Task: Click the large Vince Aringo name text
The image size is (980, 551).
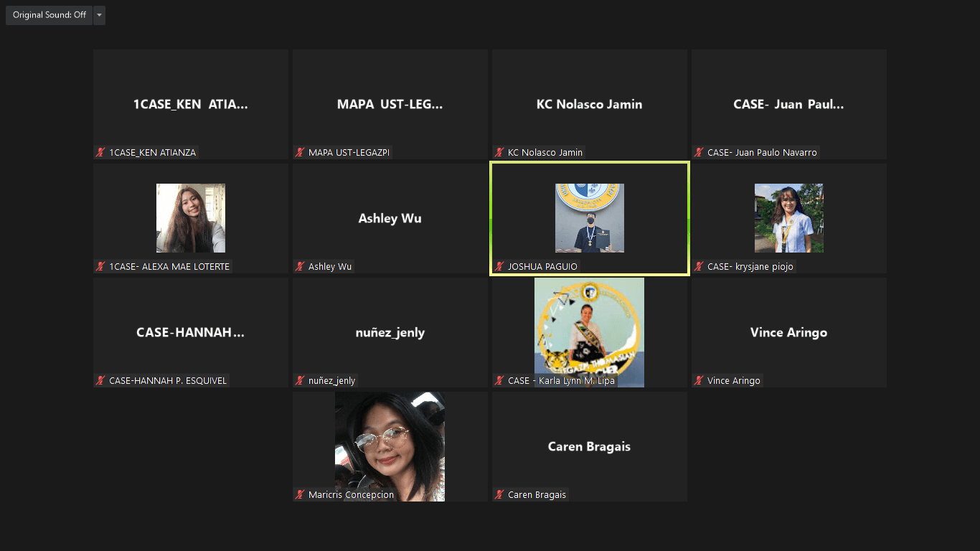Action: pos(788,332)
